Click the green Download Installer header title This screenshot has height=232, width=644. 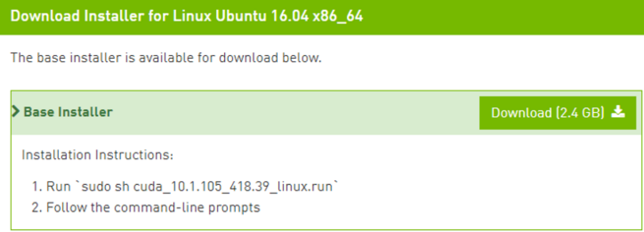point(186,16)
